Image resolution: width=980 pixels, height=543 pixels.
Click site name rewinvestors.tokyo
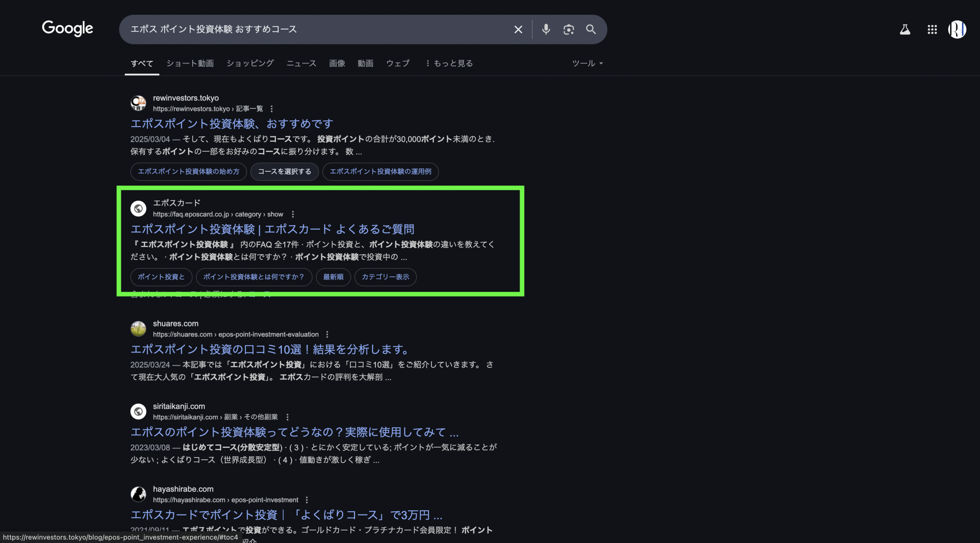pyautogui.click(x=186, y=98)
